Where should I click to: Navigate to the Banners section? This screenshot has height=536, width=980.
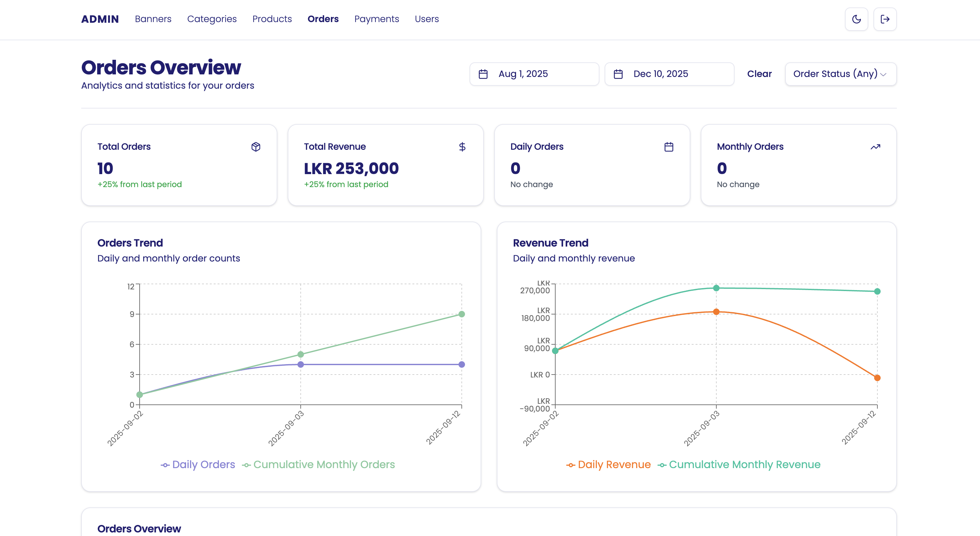click(x=153, y=19)
